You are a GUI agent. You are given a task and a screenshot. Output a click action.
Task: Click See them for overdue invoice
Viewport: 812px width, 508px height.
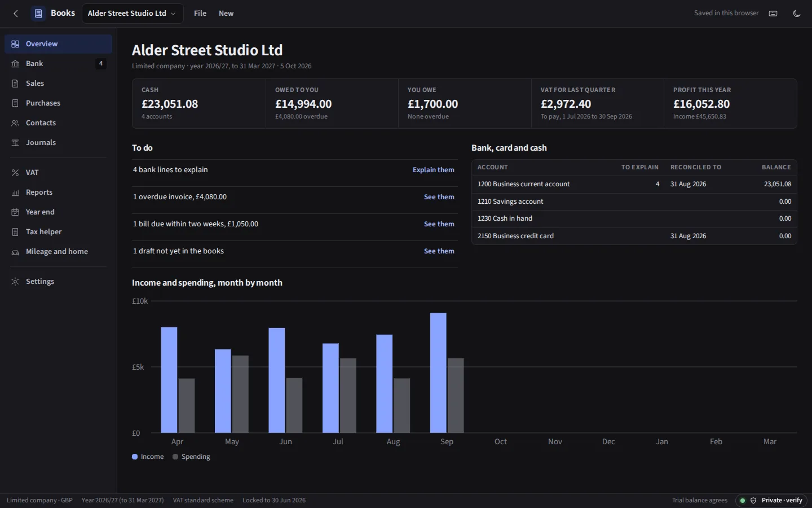439,197
